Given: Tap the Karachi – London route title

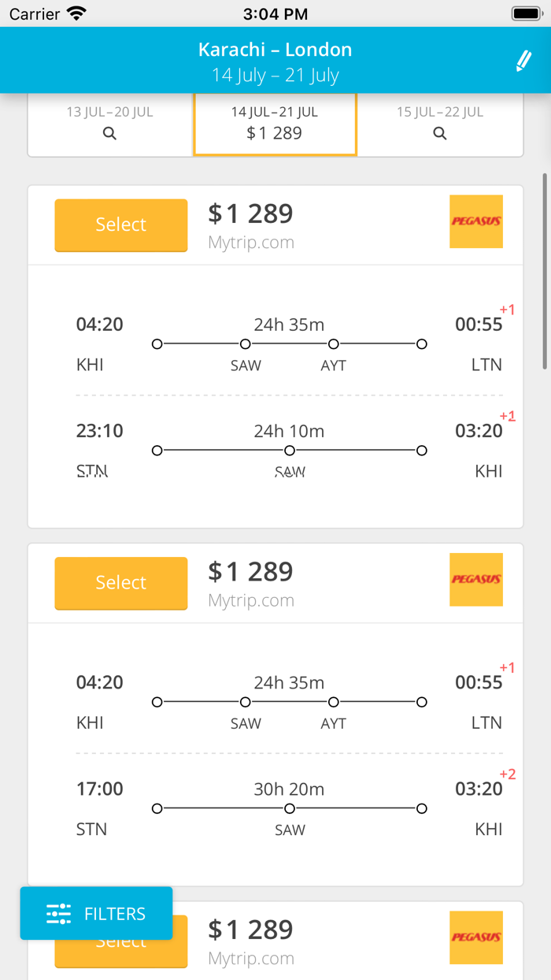Looking at the screenshot, I should coord(275,50).
